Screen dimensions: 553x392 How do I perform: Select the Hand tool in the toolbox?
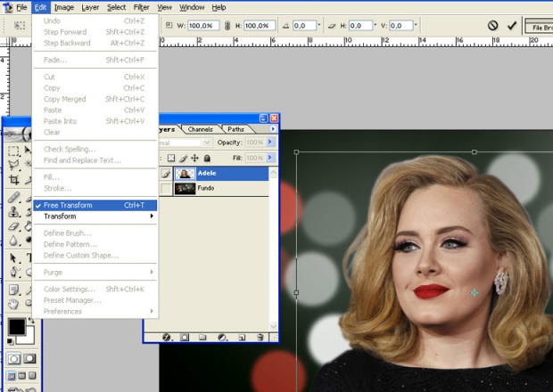pyautogui.click(x=13, y=305)
